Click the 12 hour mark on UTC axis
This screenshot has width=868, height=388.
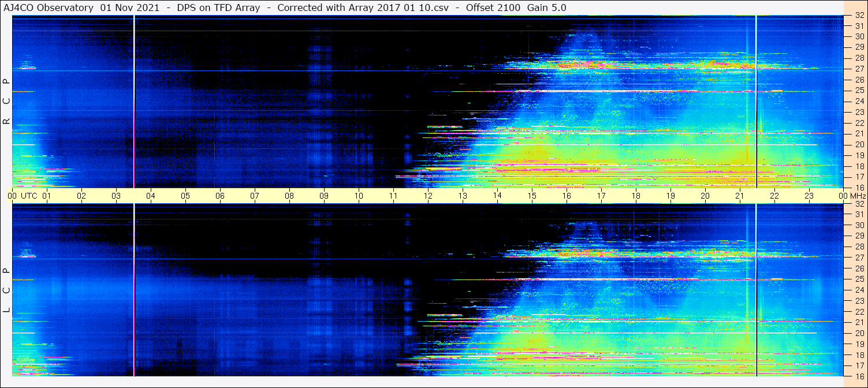tap(428, 196)
